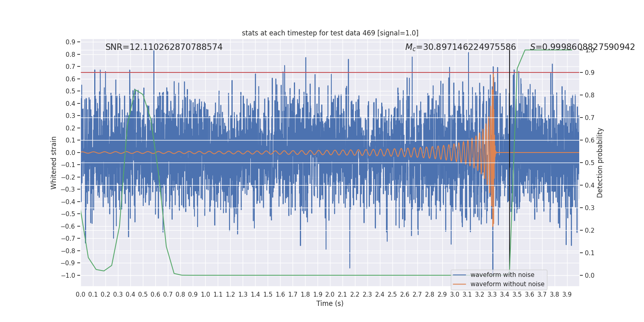Select time-axis tick label 1.8

coord(305,294)
